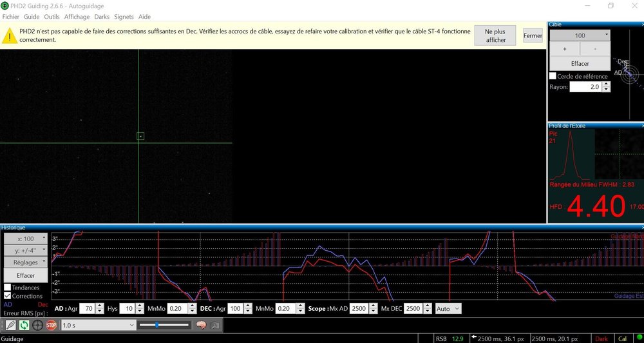Image resolution: width=644 pixels, height=343 pixels.
Task: Increase Mx AD with up arrow
Action: 374,306
